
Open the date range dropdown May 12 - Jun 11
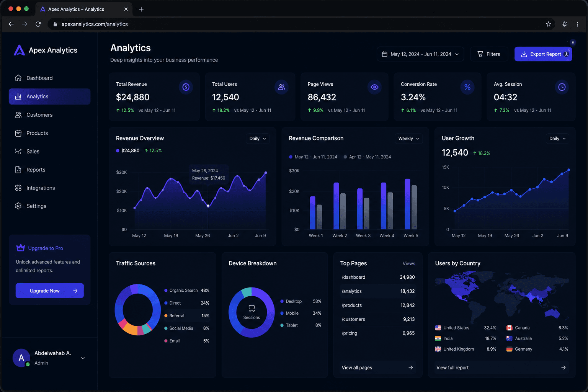point(420,54)
